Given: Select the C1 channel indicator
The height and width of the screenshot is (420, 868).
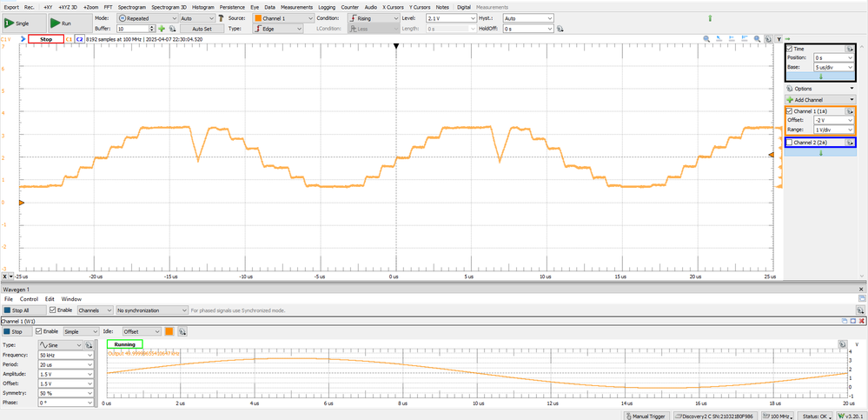Looking at the screenshot, I should 70,39.
